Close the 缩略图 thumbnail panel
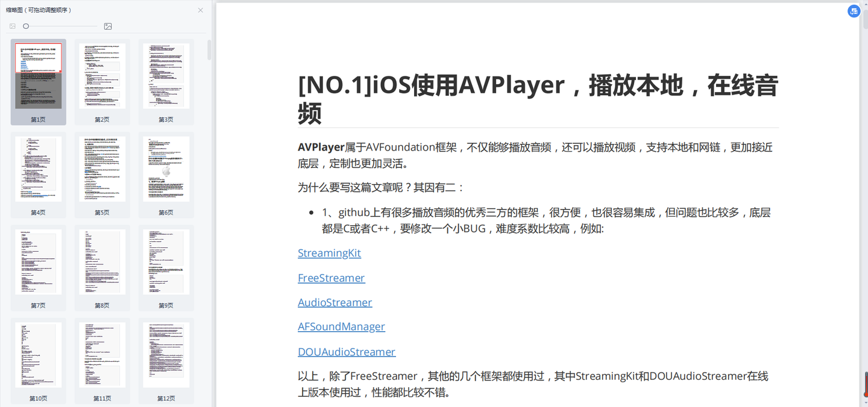This screenshot has width=868, height=407. (x=200, y=10)
